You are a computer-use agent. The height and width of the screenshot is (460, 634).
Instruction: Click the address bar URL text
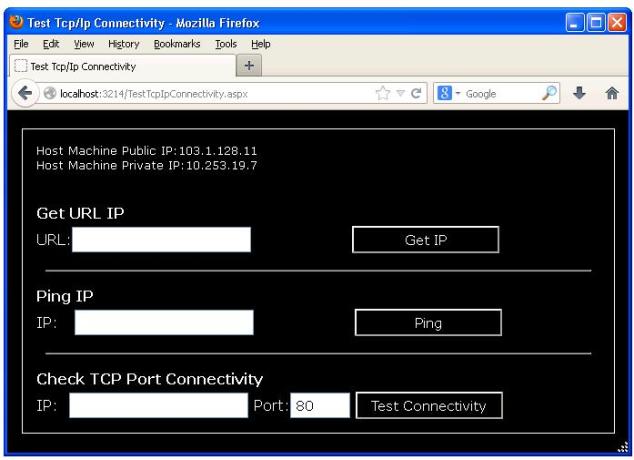(154, 94)
